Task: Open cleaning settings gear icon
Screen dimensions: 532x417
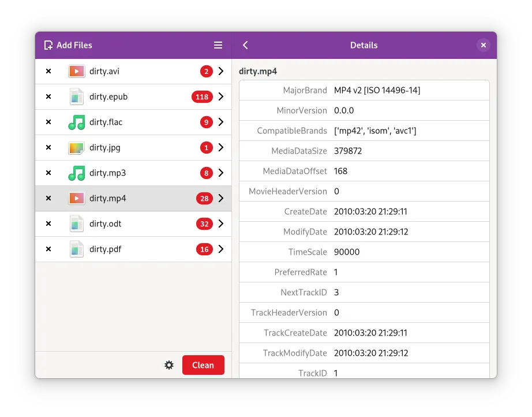Action: point(169,365)
